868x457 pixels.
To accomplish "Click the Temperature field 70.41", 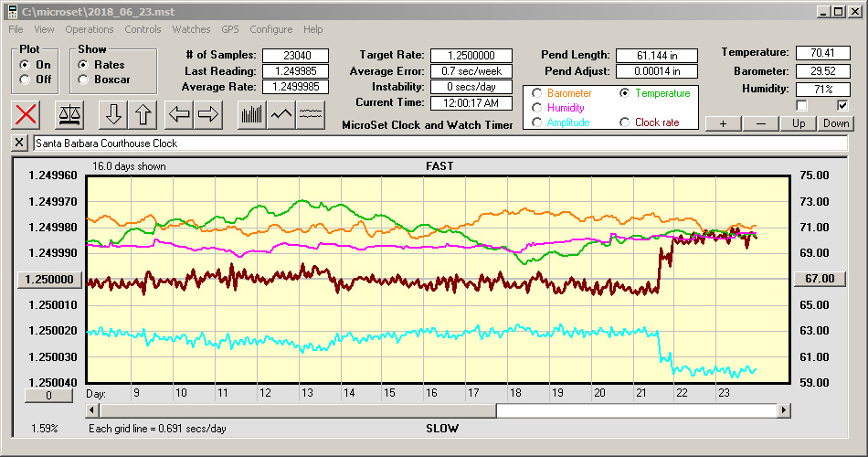I will pos(822,53).
